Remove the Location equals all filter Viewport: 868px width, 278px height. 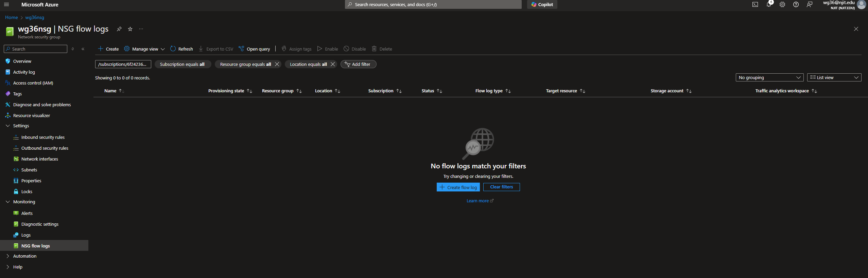coord(333,64)
